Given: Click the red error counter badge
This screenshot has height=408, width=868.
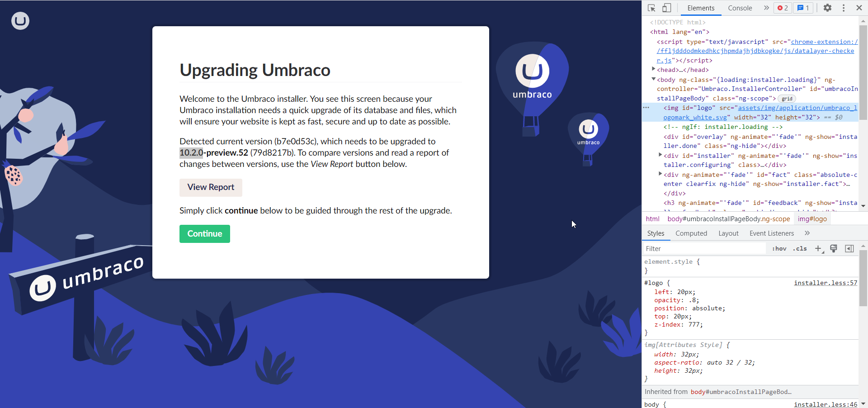Looking at the screenshot, I should (782, 8).
